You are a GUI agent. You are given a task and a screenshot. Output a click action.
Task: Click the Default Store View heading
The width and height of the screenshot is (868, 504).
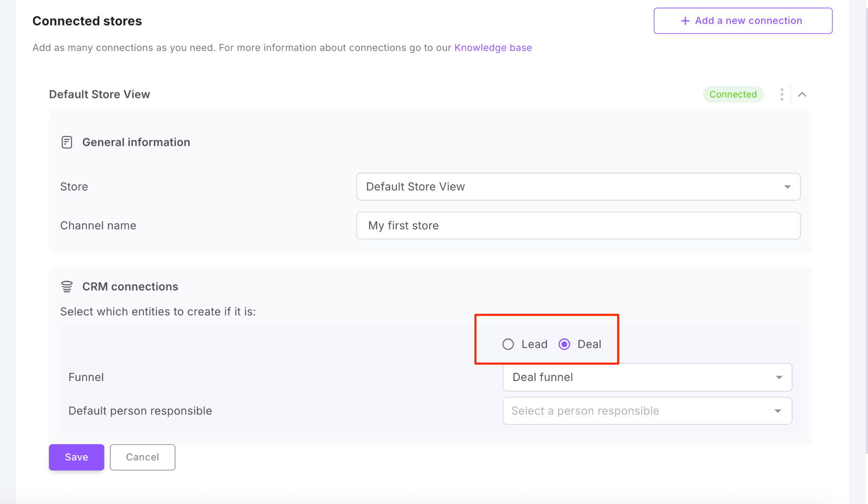click(x=100, y=94)
